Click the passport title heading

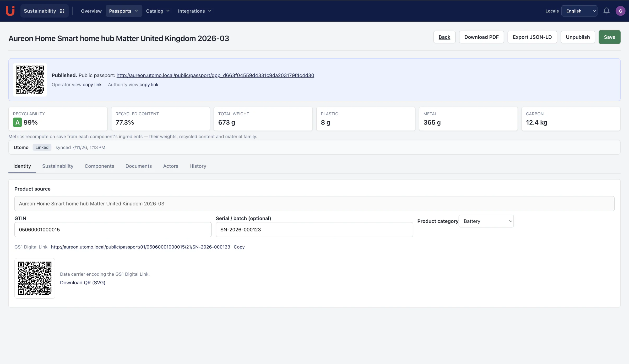[119, 38]
